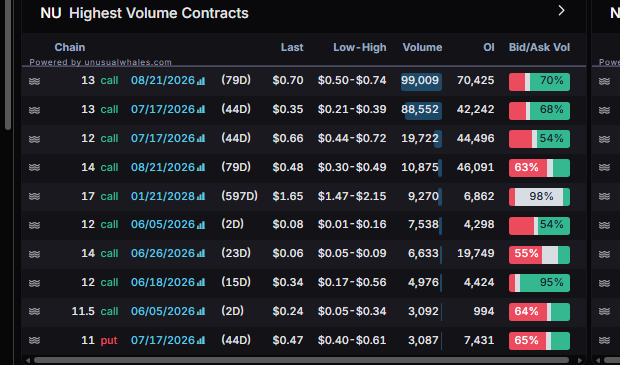
Task: Open flow icon for 11.5 call 06/05/2026 row
Action: tap(34, 312)
